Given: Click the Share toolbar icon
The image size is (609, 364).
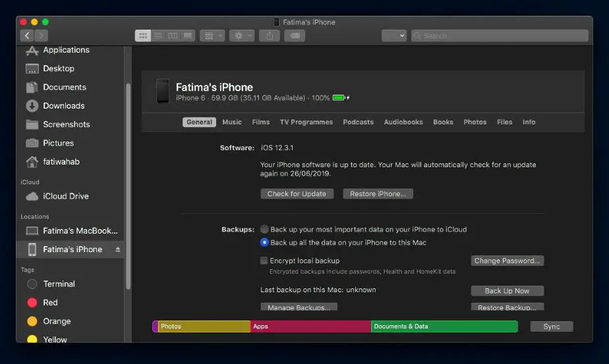Looking at the screenshot, I should [x=270, y=36].
